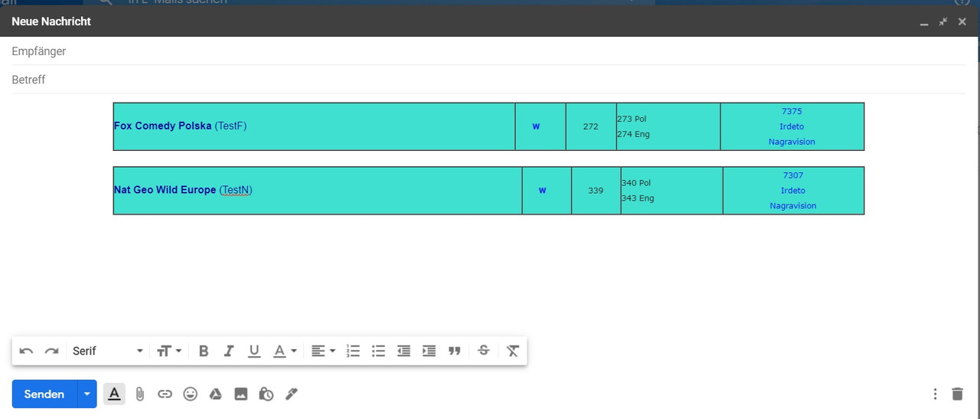Screen dimensions: 980x419
Task: Insert a numbered list
Action: (x=353, y=351)
